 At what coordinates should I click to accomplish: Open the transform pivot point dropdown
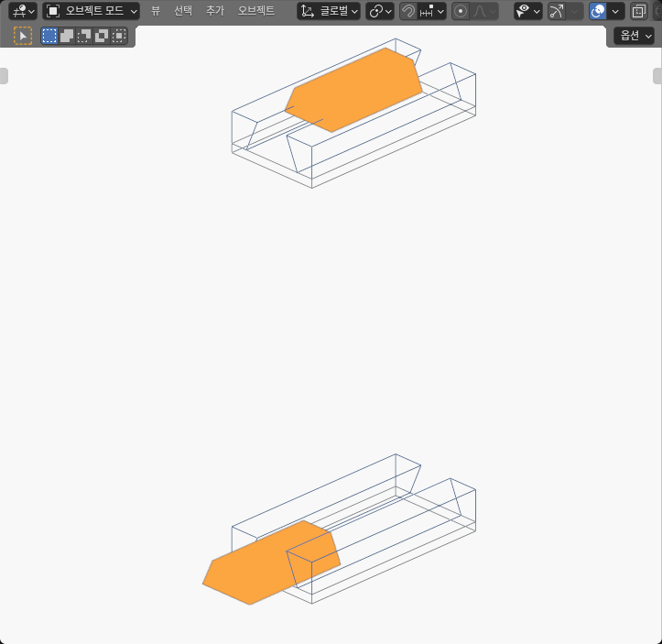[x=380, y=11]
